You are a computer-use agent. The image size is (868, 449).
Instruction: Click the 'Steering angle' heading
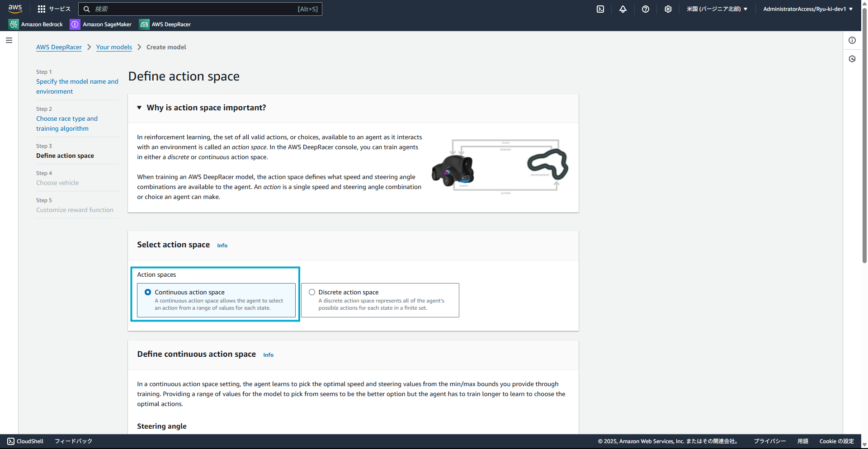click(162, 426)
